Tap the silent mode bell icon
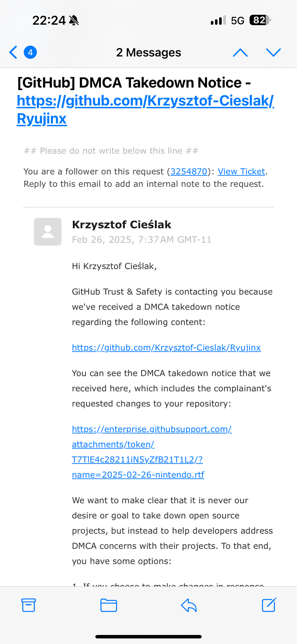This screenshot has width=297, height=644. tap(74, 20)
